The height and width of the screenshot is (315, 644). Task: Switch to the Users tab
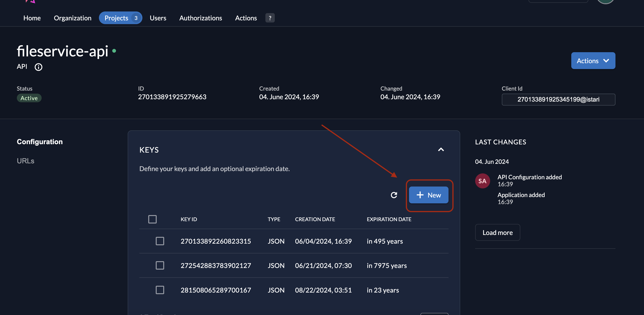pyautogui.click(x=158, y=18)
